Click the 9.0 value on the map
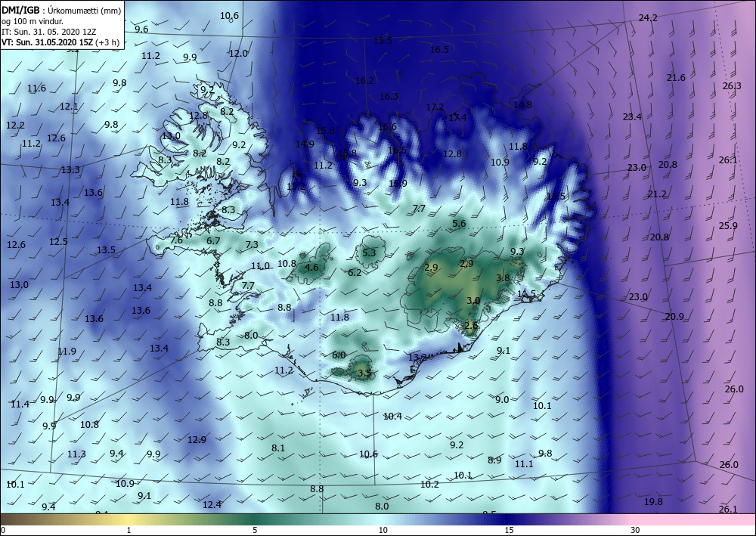756x536 pixels. click(x=502, y=399)
